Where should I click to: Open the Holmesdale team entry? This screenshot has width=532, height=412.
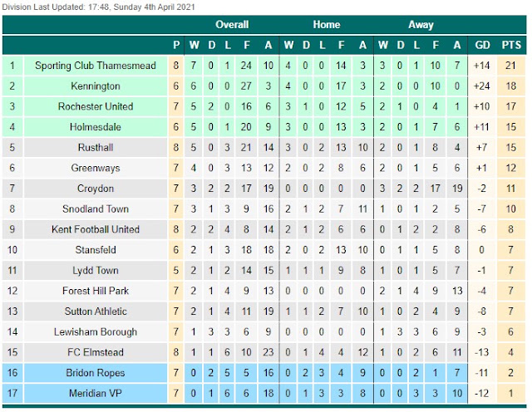click(x=96, y=127)
